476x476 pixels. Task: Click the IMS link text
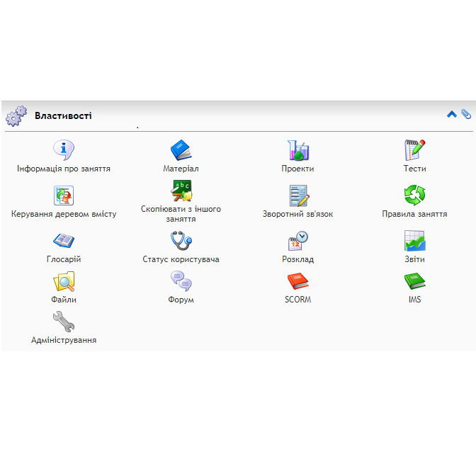coord(414,300)
